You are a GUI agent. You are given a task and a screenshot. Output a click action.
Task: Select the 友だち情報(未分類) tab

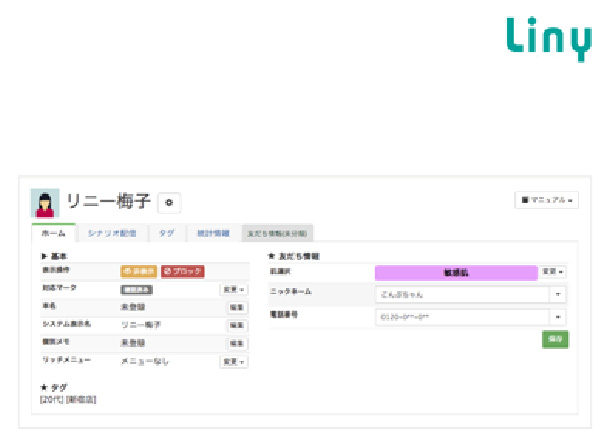[277, 233]
